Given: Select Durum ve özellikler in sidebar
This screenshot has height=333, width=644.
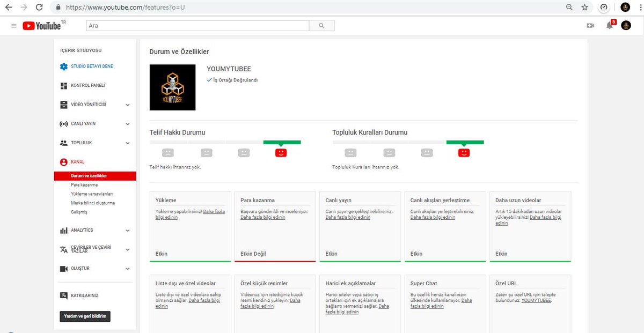Looking at the screenshot, I should (96, 176).
